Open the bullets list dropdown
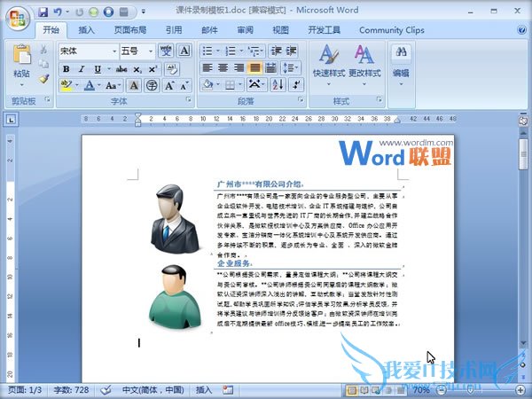This screenshot has height=399, width=532. 217,51
